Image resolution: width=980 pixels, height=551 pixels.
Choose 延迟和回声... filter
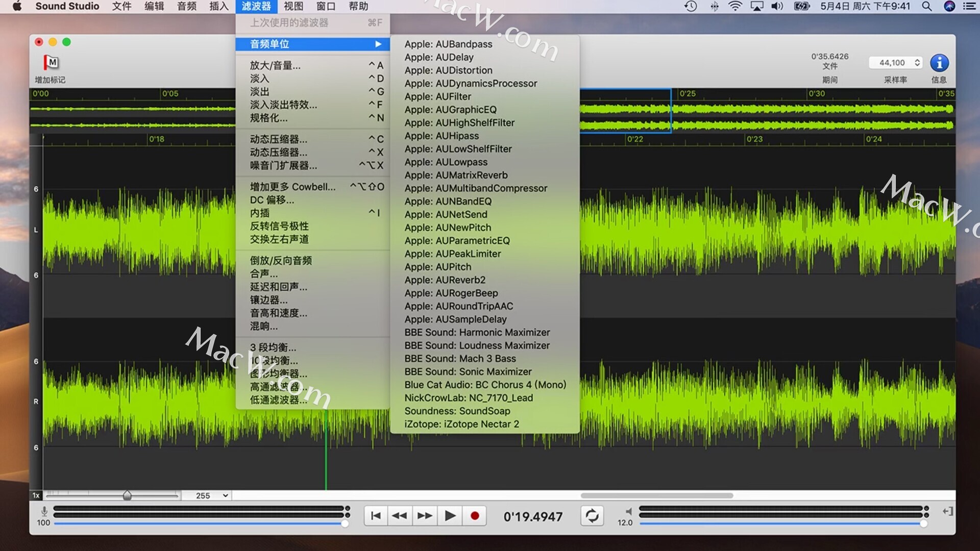(313, 287)
